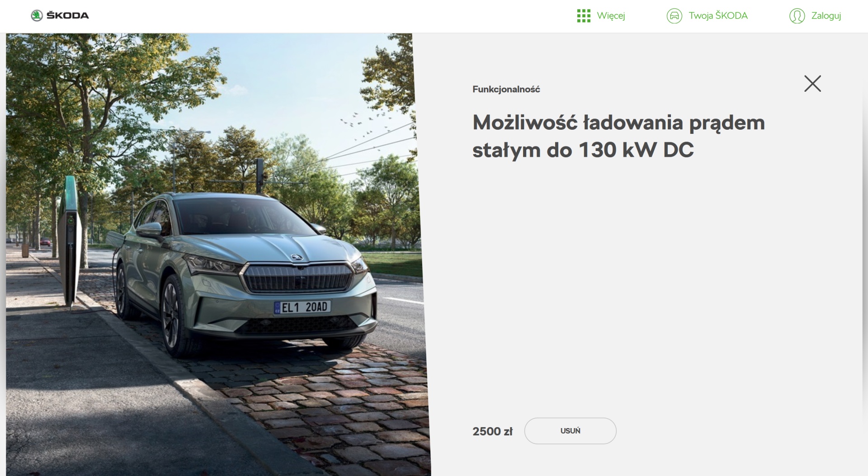Open the green grid icon beside Więcej
This screenshot has width=868, height=476.
[x=584, y=16]
